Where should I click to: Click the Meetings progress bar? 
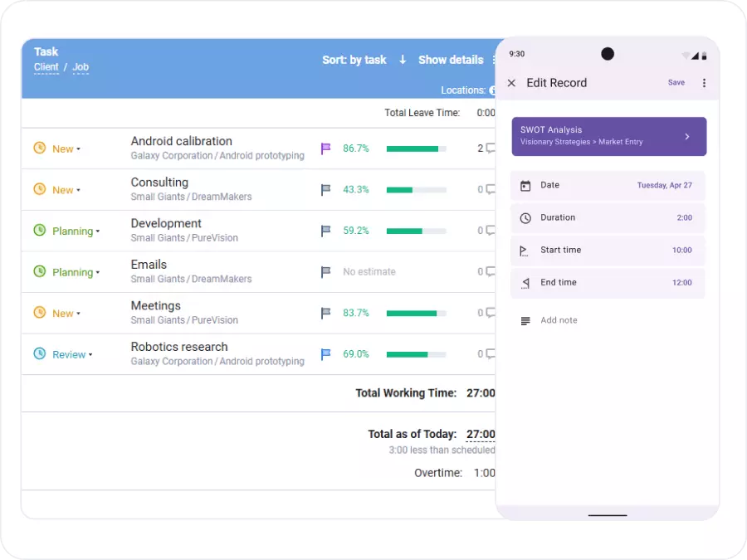point(416,313)
